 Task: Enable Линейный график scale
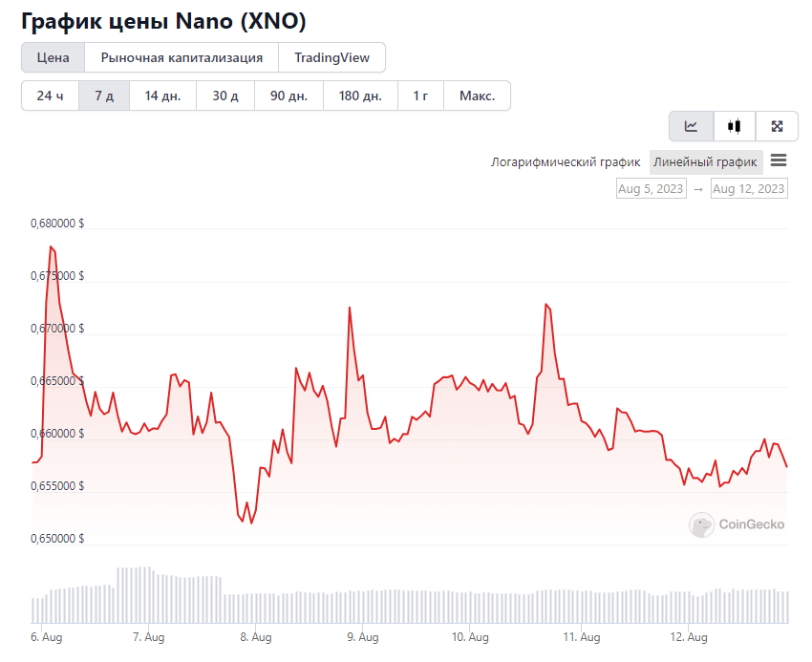tap(705, 162)
